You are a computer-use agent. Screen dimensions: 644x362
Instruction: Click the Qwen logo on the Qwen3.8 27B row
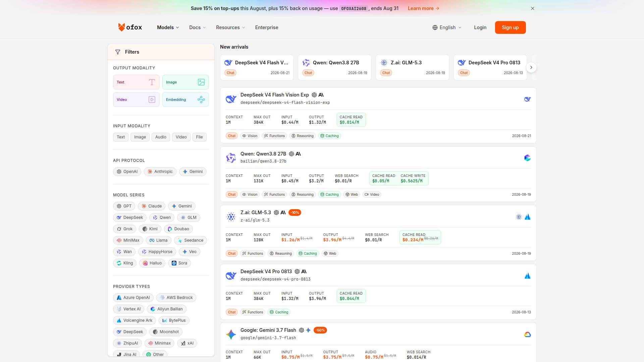(x=231, y=158)
